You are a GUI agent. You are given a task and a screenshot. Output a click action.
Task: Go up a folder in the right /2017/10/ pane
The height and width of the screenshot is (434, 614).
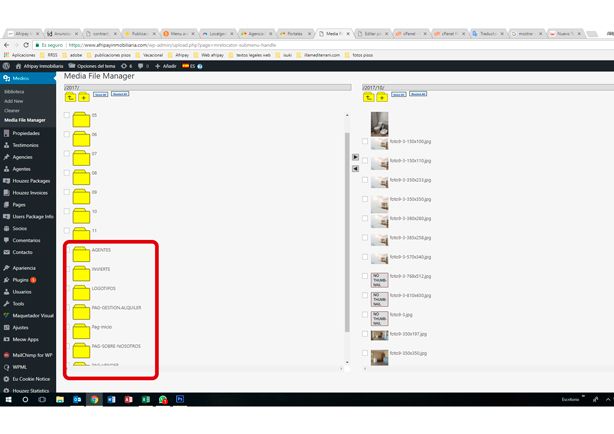click(x=368, y=97)
